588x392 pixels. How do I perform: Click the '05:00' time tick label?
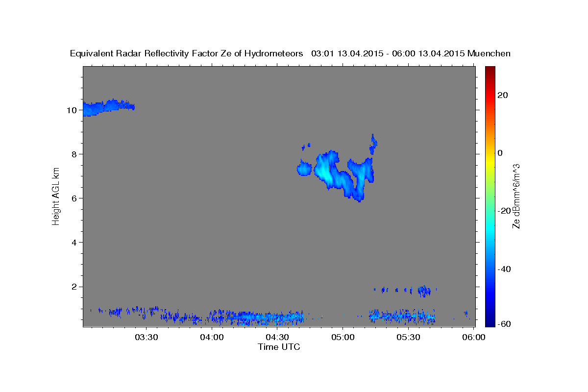(343, 337)
